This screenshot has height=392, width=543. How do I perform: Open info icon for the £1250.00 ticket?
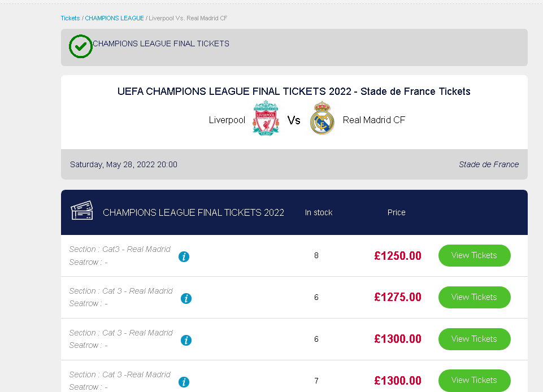pyautogui.click(x=184, y=256)
